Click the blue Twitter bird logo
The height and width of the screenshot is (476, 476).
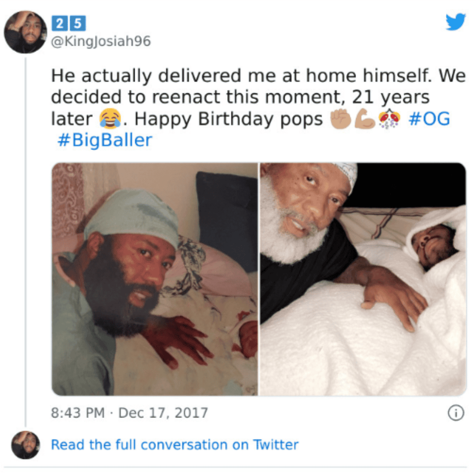pos(456,21)
